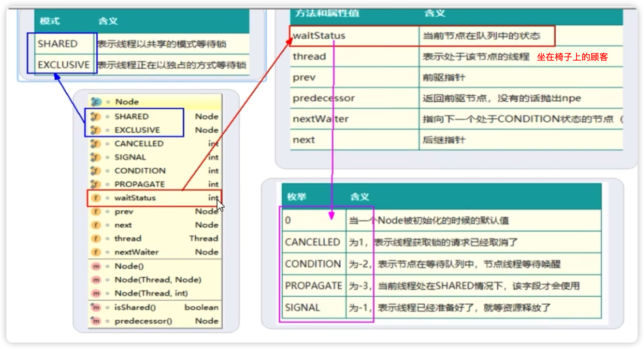Click the field icon beside SIGNAL in structure
Viewport: 644px width, 349px height.
(x=96, y=157)
